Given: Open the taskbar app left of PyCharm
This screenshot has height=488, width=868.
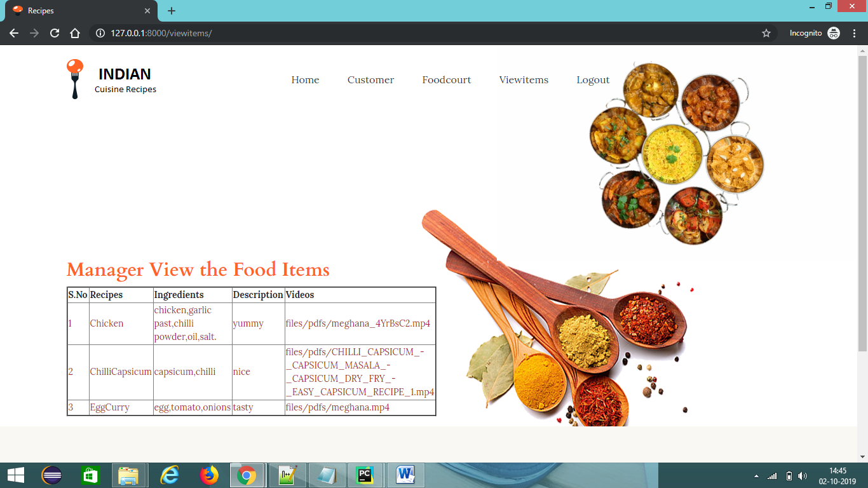Looking at the screenshot, I should (327, 475).
